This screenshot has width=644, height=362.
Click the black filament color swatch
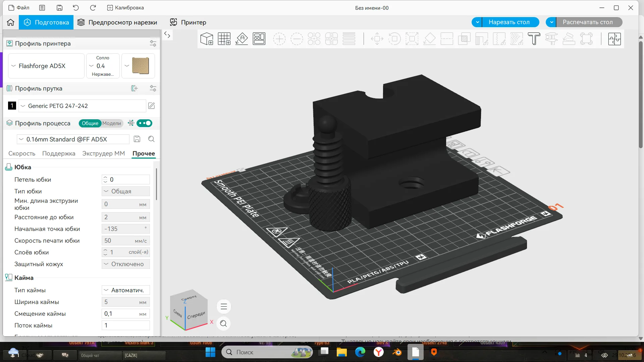[12, 106]
